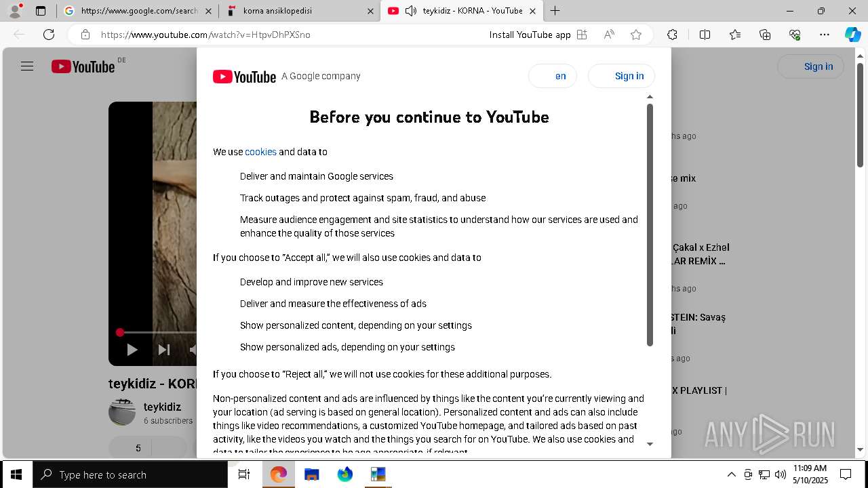Open browser essentials icon
The height and width of the screenshot is (488, 868).
pyautogui.click(x=795, y=35)
